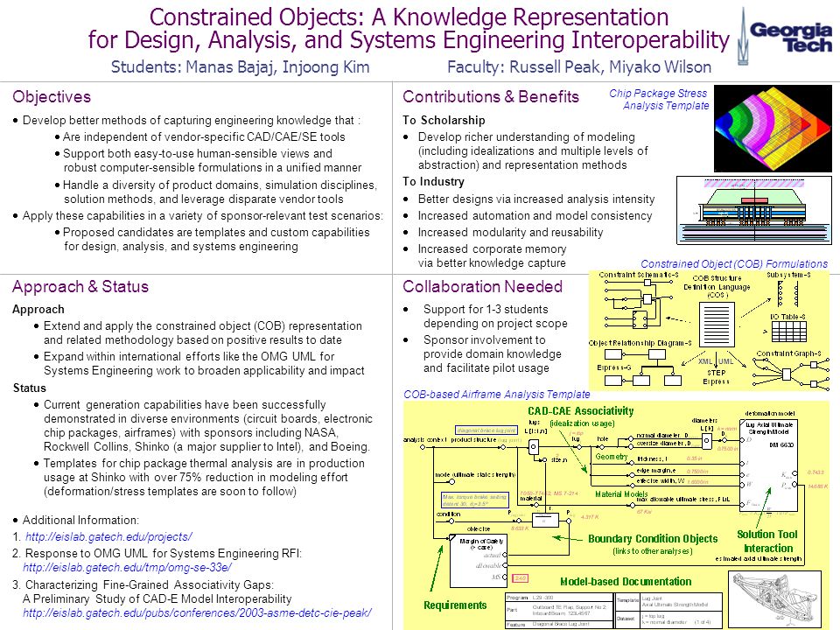
Task: Click the chip package cross-section diagram
Action: [x=754, y=211]
